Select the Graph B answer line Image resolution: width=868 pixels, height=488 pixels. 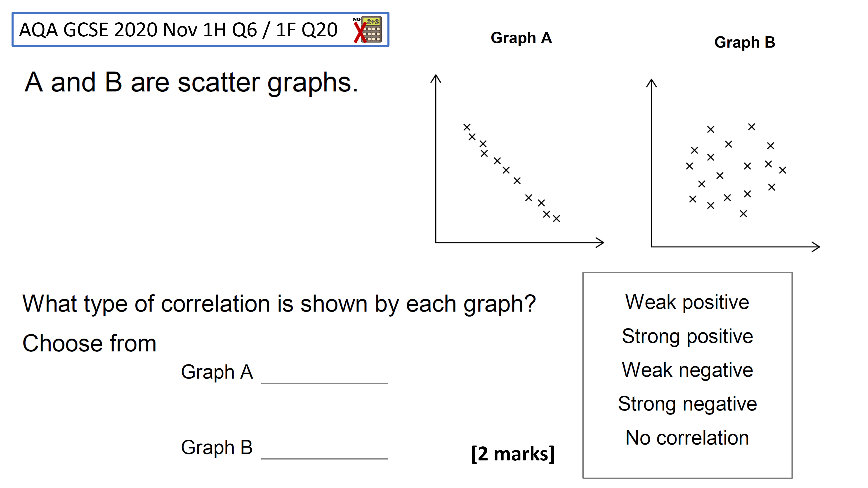[325, 458]
